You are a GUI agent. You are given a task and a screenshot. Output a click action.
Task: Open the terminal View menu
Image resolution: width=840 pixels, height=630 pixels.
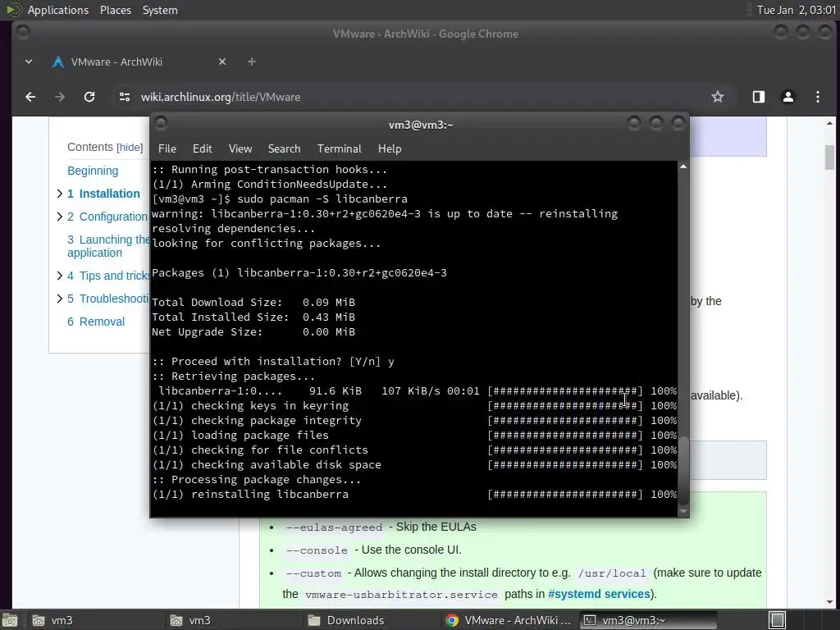[240, 149]
